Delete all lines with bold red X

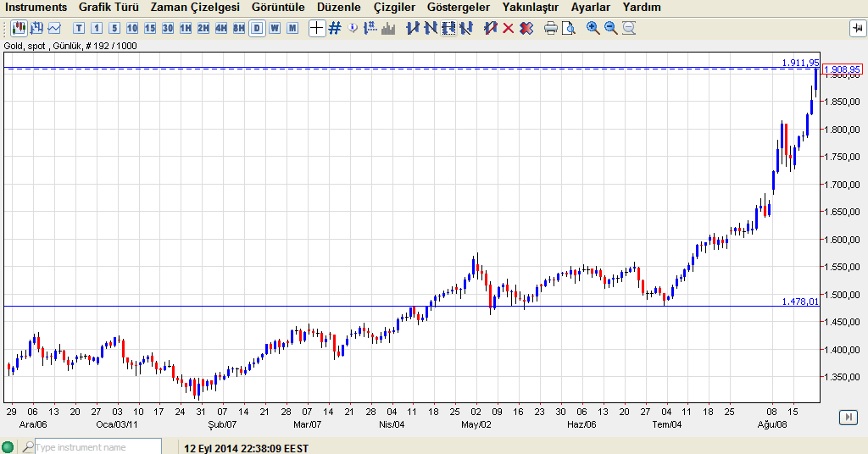526,28
